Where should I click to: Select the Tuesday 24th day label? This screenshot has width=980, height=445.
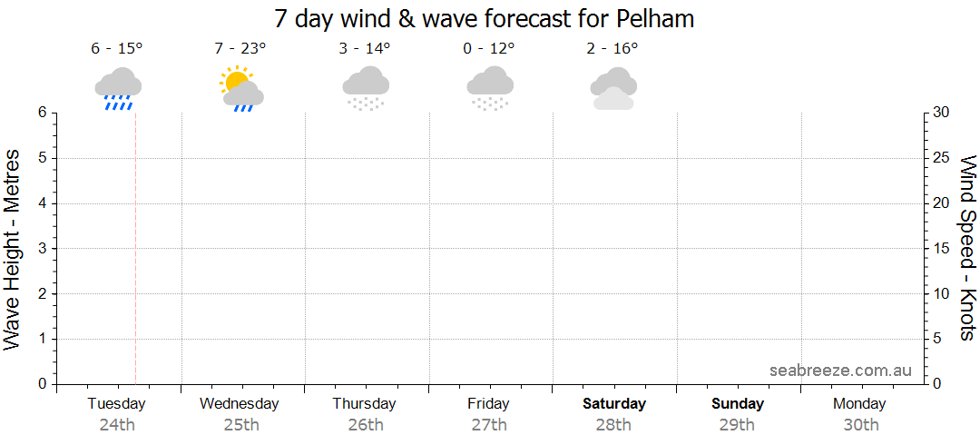[116, 413]
